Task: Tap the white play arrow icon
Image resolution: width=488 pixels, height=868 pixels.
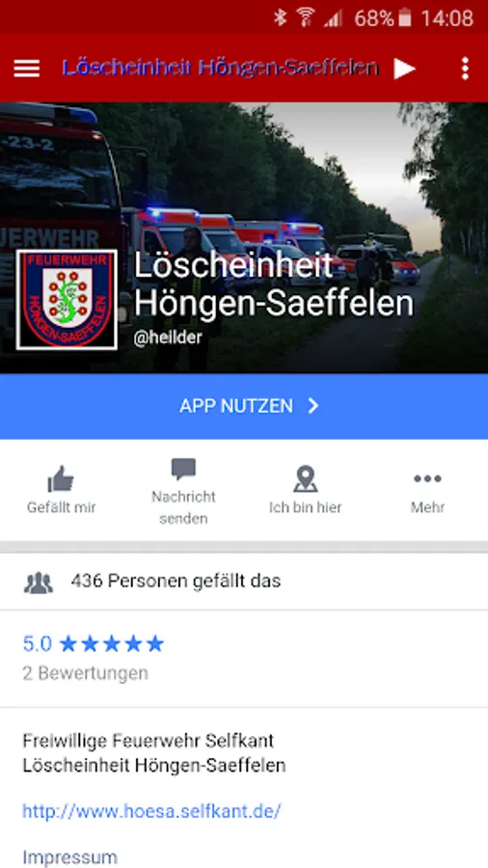Action: tap(404, 68)
